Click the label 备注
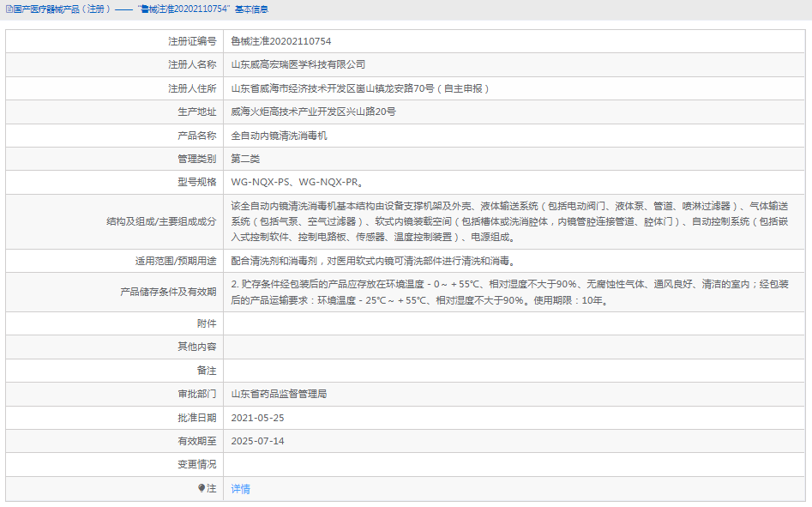This screenshot has width=812, height=507. (207, 371)
